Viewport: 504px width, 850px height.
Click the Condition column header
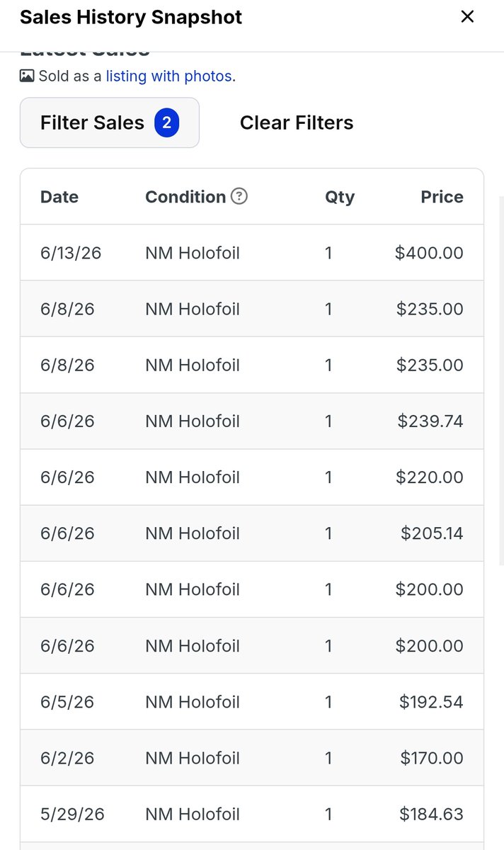[185, 197]
